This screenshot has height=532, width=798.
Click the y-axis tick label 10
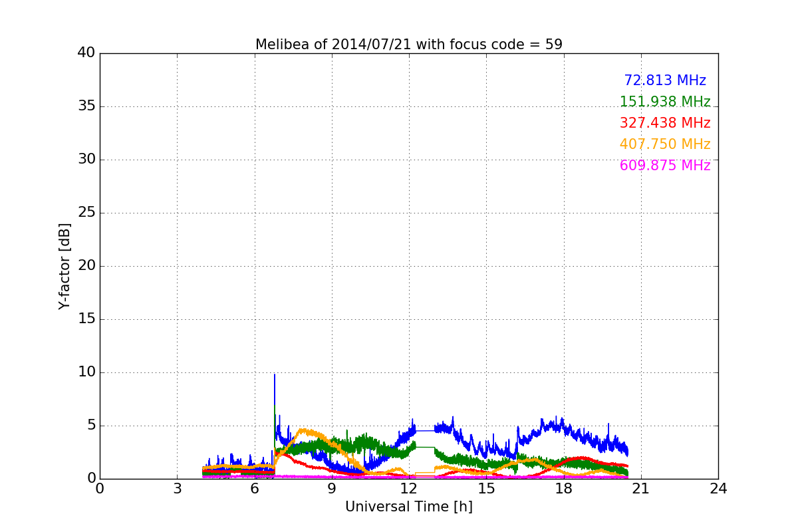click(x=86, y=372)
